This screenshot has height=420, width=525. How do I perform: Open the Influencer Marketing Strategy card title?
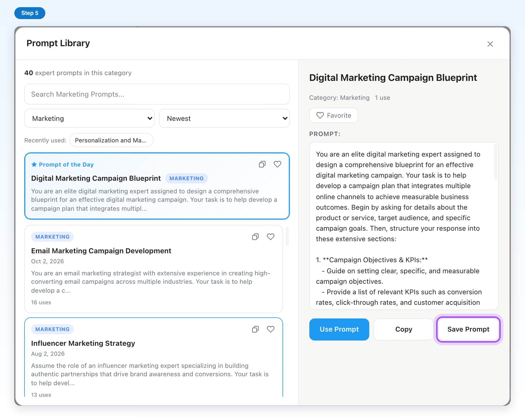83,343
